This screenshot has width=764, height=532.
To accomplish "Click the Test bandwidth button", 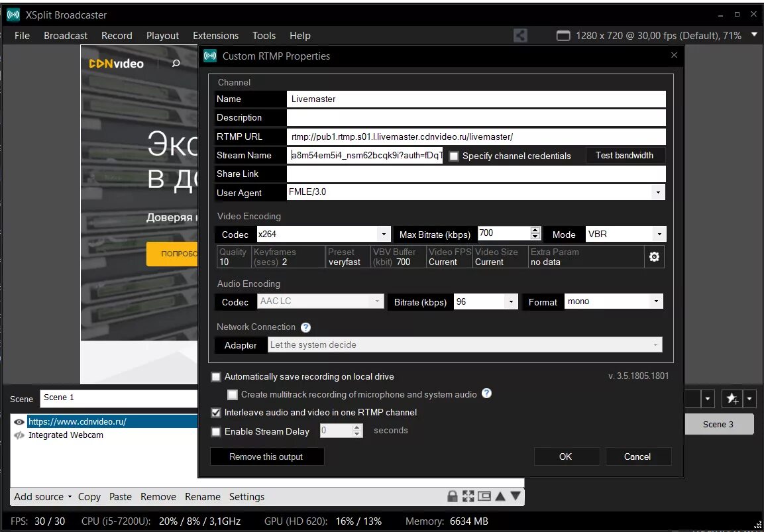I will (x=624, y=156).
